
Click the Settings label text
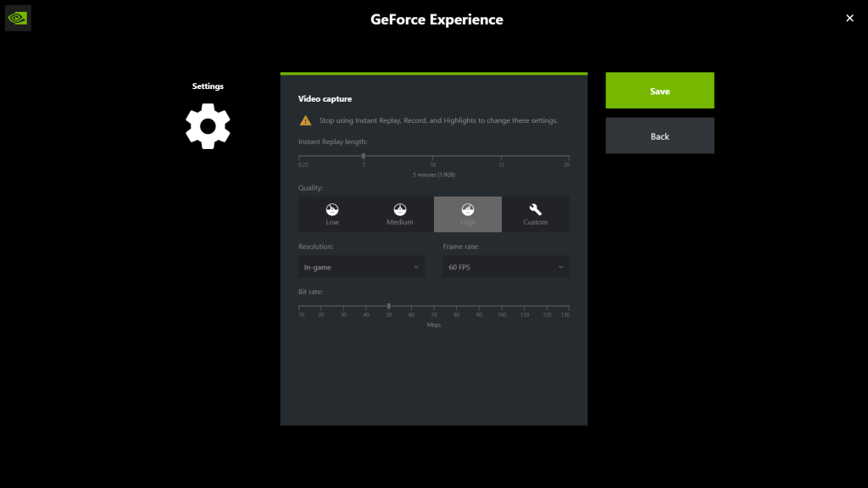click(x=208, y=86)
